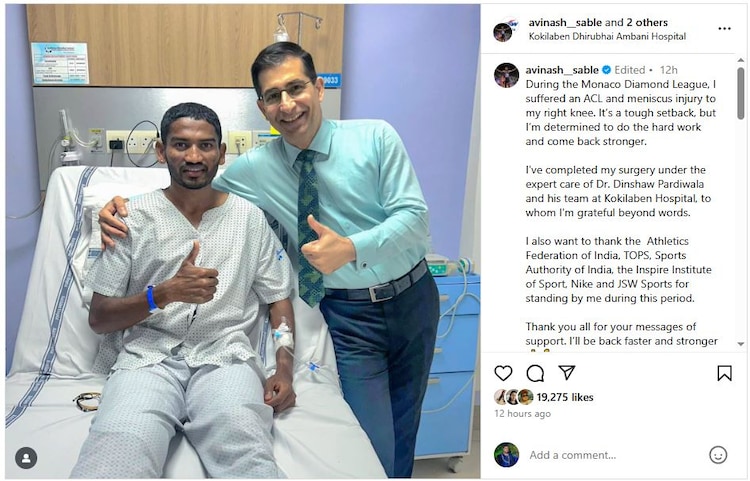Click the scroll up arrow in caption
This screenshot has height=481, width=750.
[x=740, y=60]
